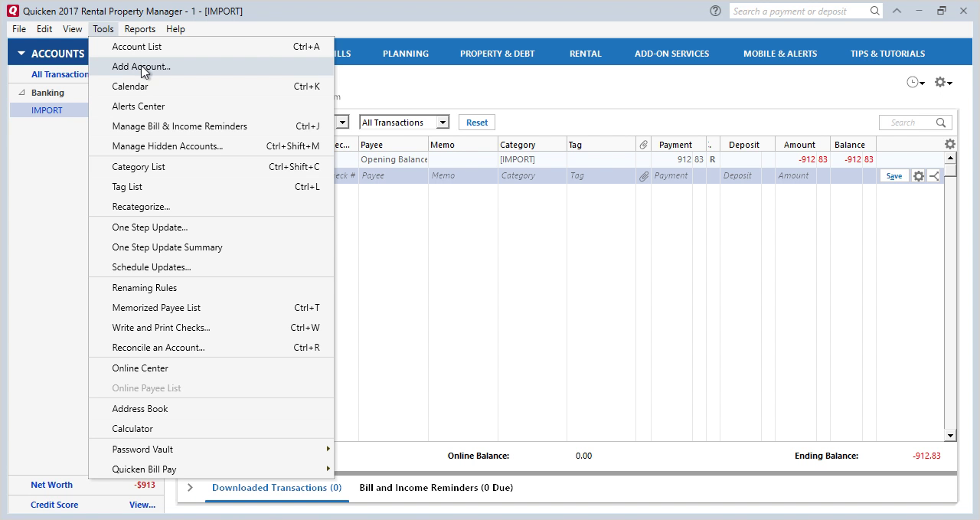Switch to Bill and Income Reminders tab

point(436,488)
